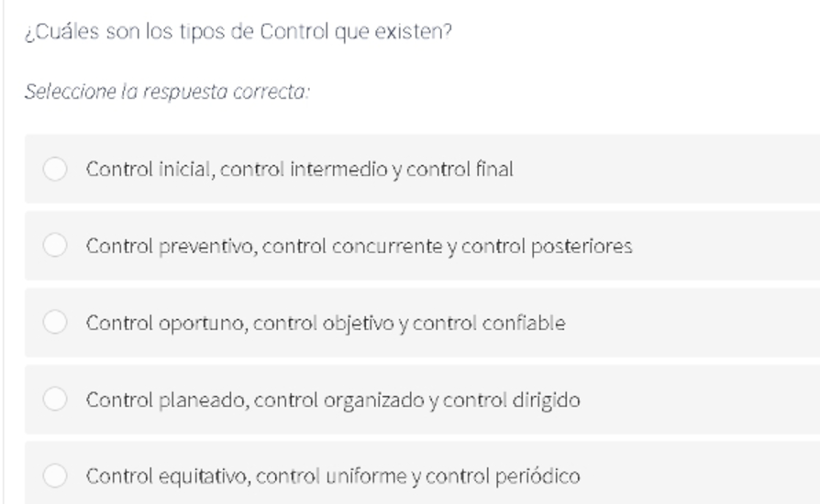Click the answer text ending in 'control periódico'
Image resolution: width=820 pixels, height=504 pixels.
pyautogui.click(x=333, y=477)
